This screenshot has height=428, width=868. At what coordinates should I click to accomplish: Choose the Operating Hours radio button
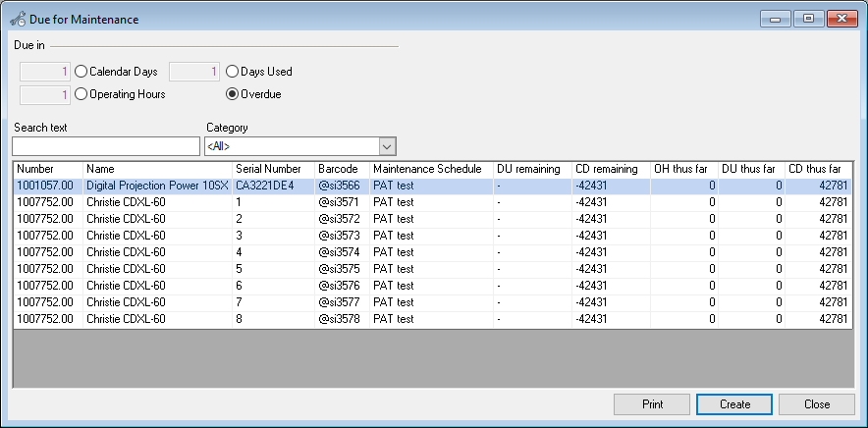click(81, 94)
